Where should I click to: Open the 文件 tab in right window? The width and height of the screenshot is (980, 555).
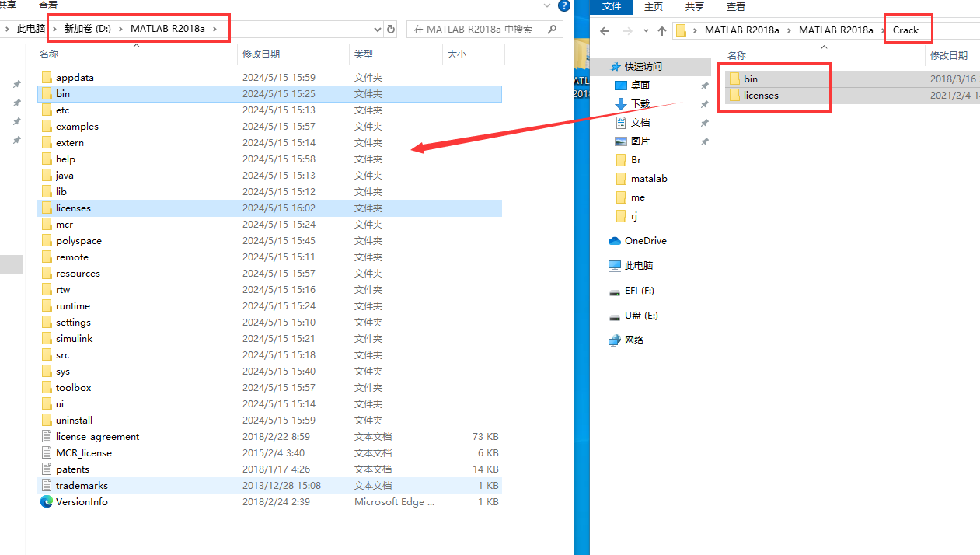pos(612,6)
